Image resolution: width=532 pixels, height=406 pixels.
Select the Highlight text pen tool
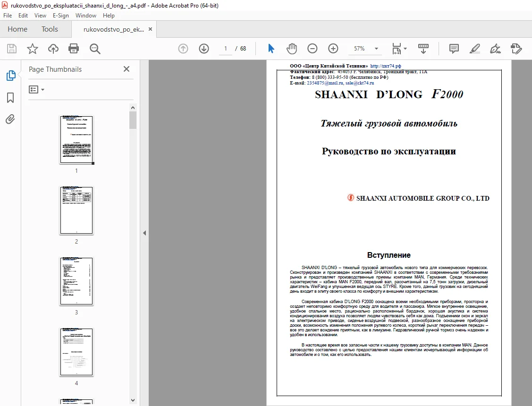475,49
